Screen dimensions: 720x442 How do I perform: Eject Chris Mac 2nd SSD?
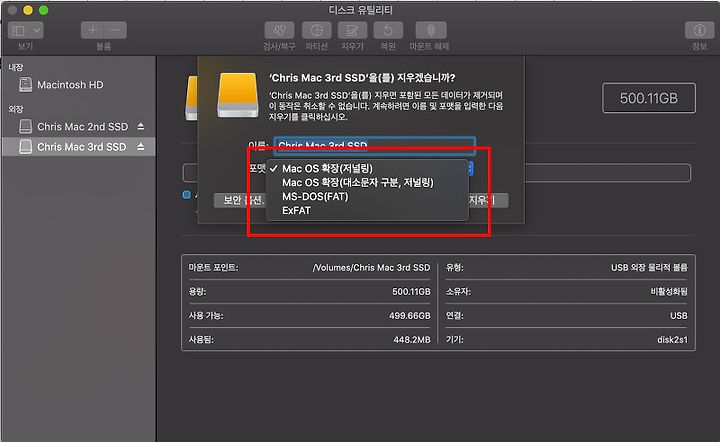pos(141,126)
